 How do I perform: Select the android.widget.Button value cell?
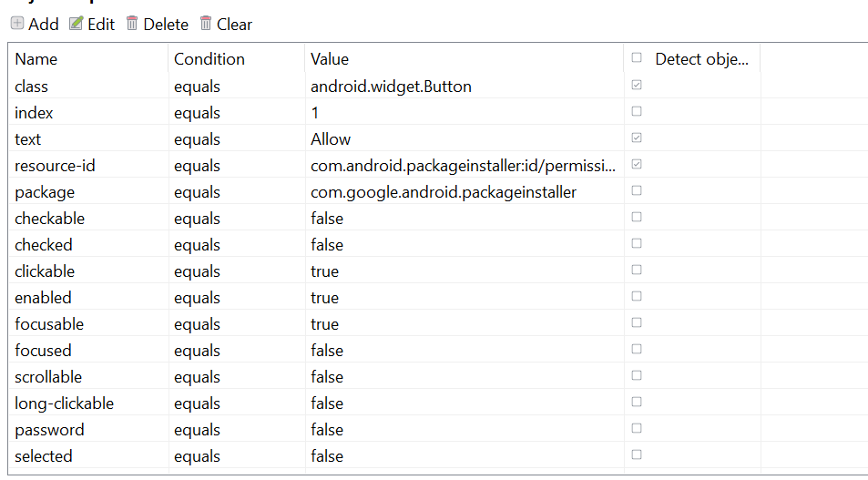[391, 87]
